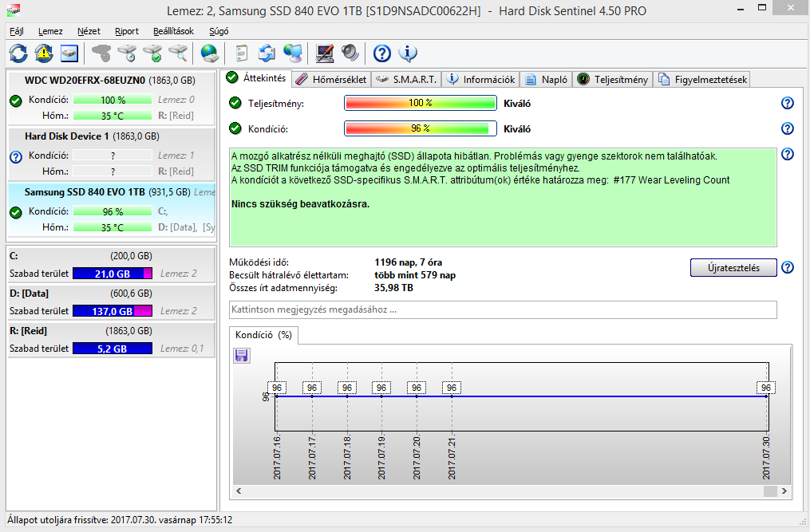810x532 pixels.
Task: Click the chart scrollbar left arrow
Action: coord(239,491)
